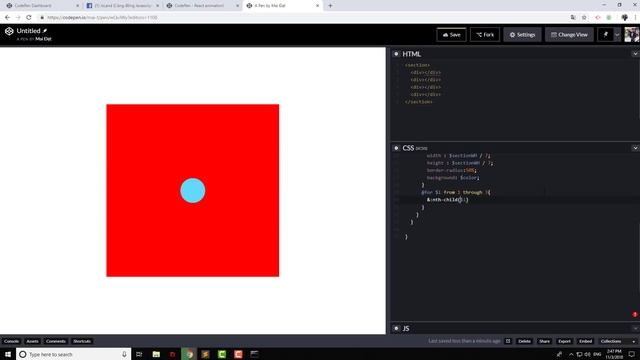Image resolution: width=640 pixels, height=360 pixels.
Task: Click translate icon in address bar
Action: pos(573,18)
